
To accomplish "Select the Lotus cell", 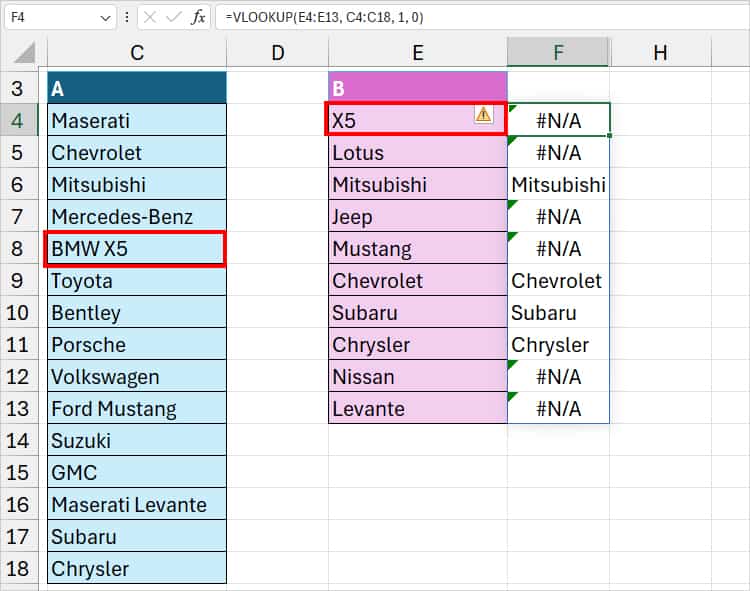I will [418, 152].
